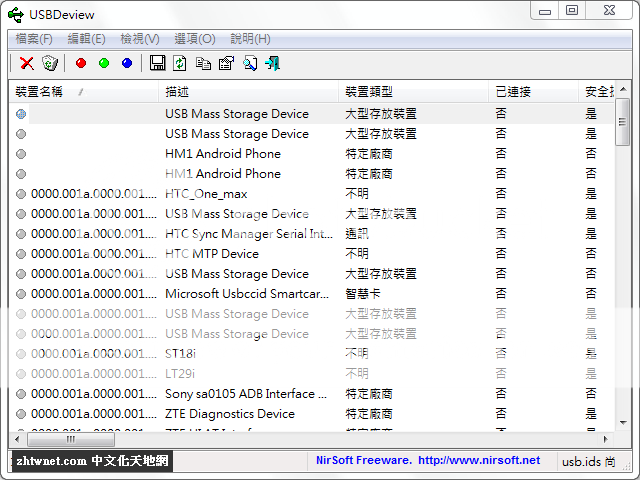Image resolution: width=640 pixels, height=480 pixels.
Task: Click device icon of ZTE Diagnostics Device row
Action: (x=21, y=414)
